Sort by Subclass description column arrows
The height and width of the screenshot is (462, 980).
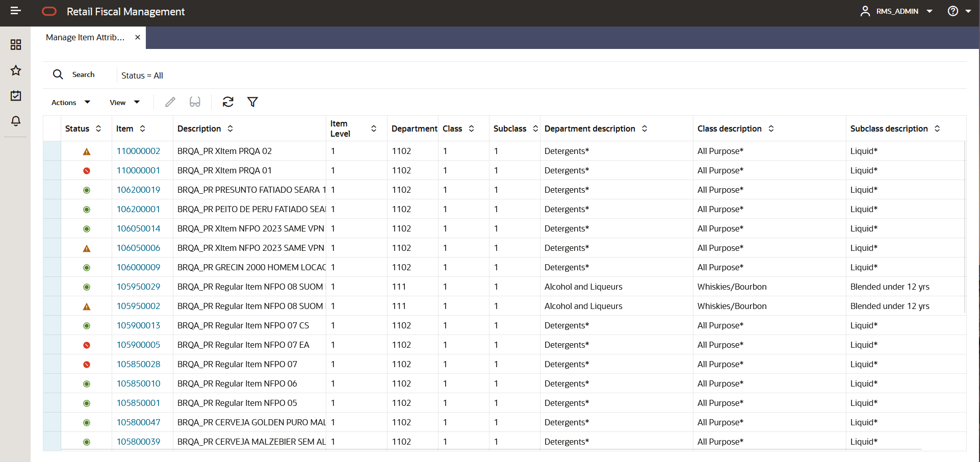937,129
